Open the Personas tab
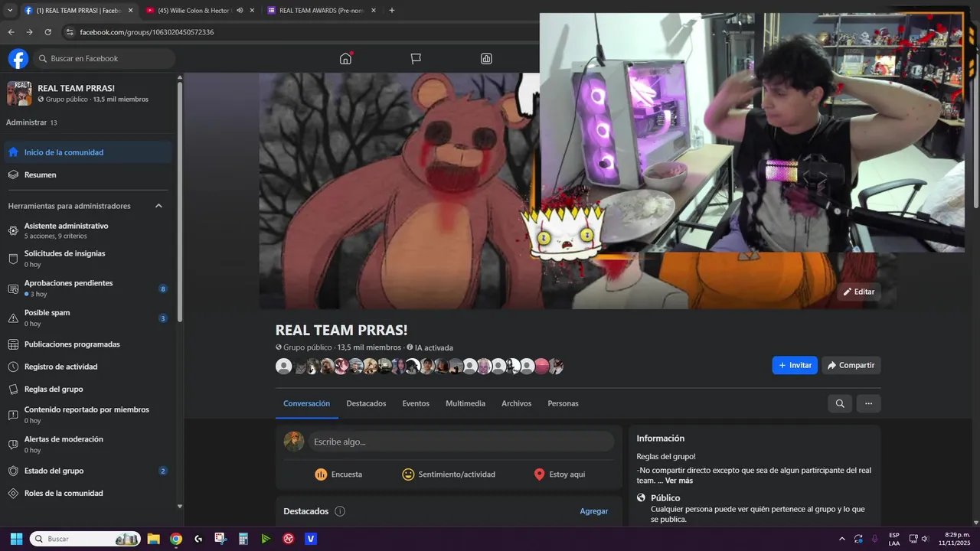This screenshot has width=980, height=551. 563,403
